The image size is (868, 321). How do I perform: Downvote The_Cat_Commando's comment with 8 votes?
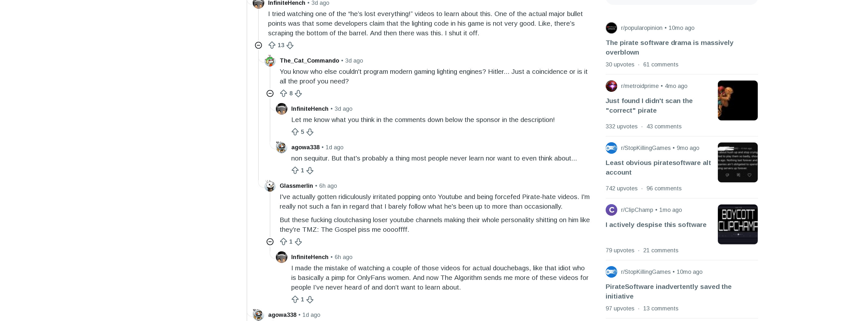(299, 93)
